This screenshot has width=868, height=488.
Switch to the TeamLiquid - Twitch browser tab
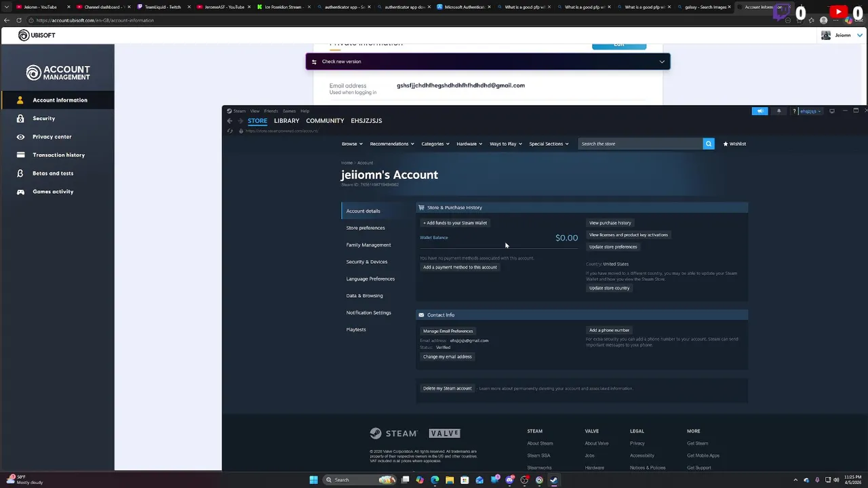(x=164, y=7)
